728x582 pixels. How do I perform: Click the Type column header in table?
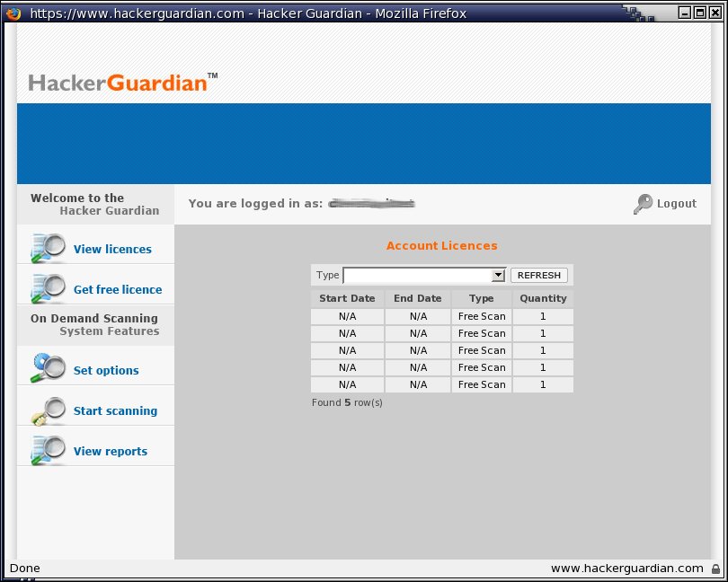point(482,298)
